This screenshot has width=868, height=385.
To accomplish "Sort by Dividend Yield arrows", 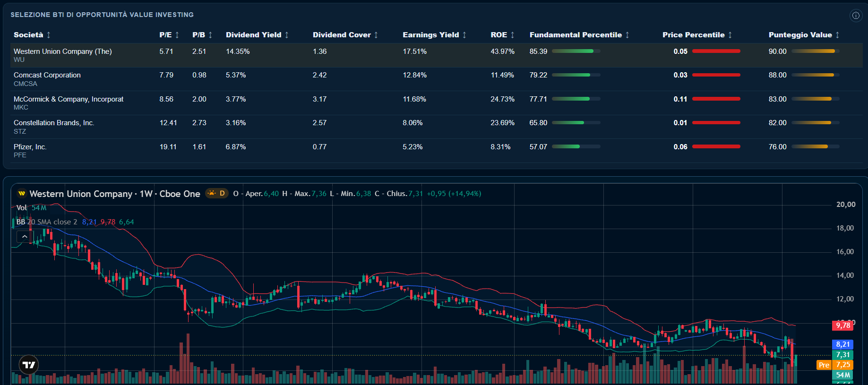I will pos(286,35).
